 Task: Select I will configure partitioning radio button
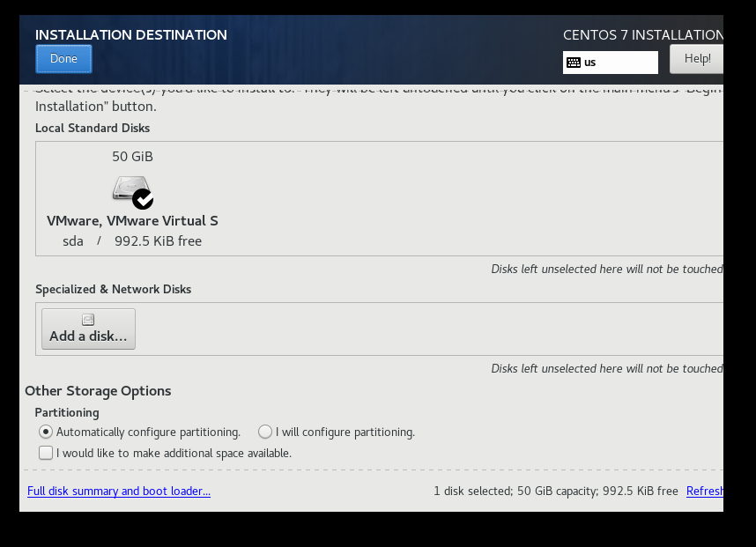[264, 432]
